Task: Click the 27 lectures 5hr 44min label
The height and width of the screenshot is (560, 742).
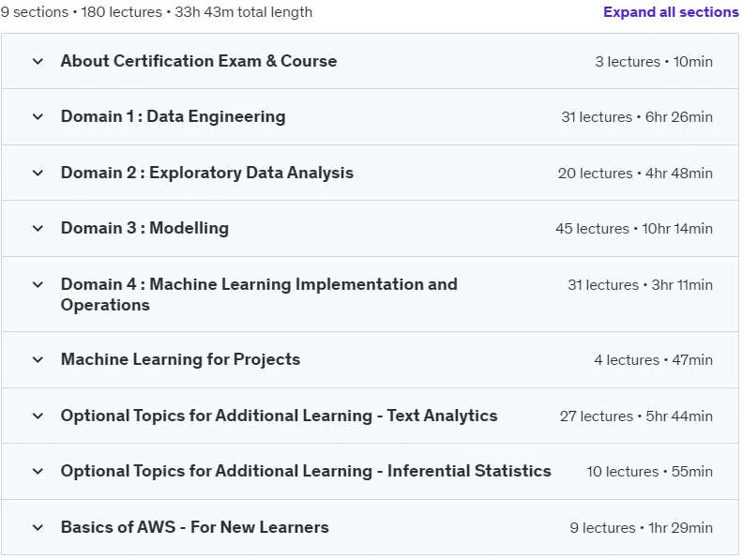Action: click(x=637, y=416)
